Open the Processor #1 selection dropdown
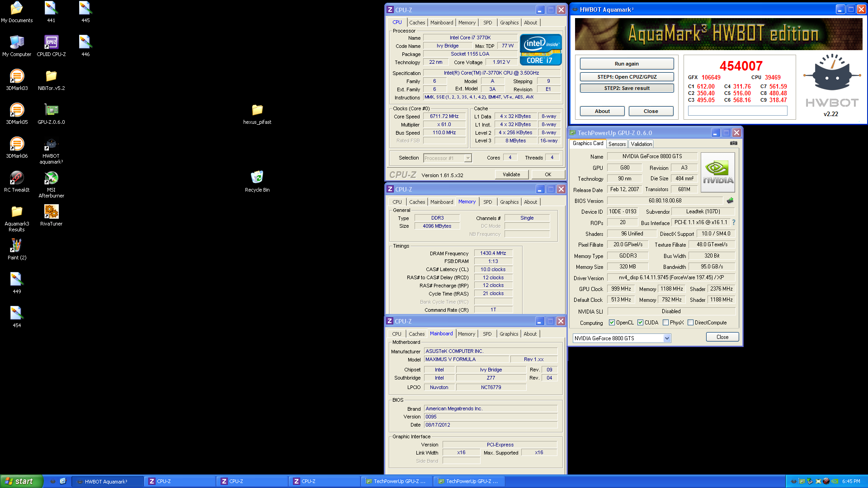 pos(468,158)
